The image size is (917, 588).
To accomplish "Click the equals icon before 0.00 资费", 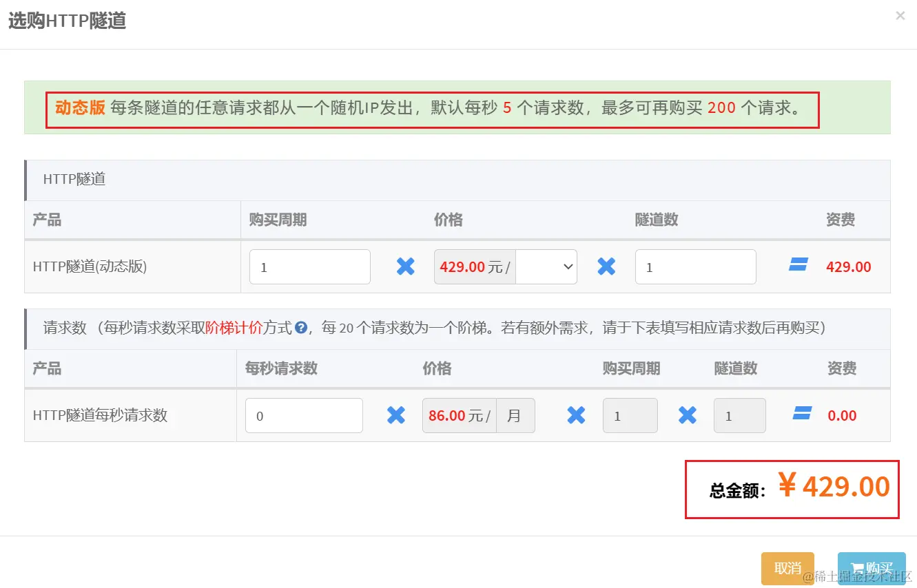I will coord(802,413).
